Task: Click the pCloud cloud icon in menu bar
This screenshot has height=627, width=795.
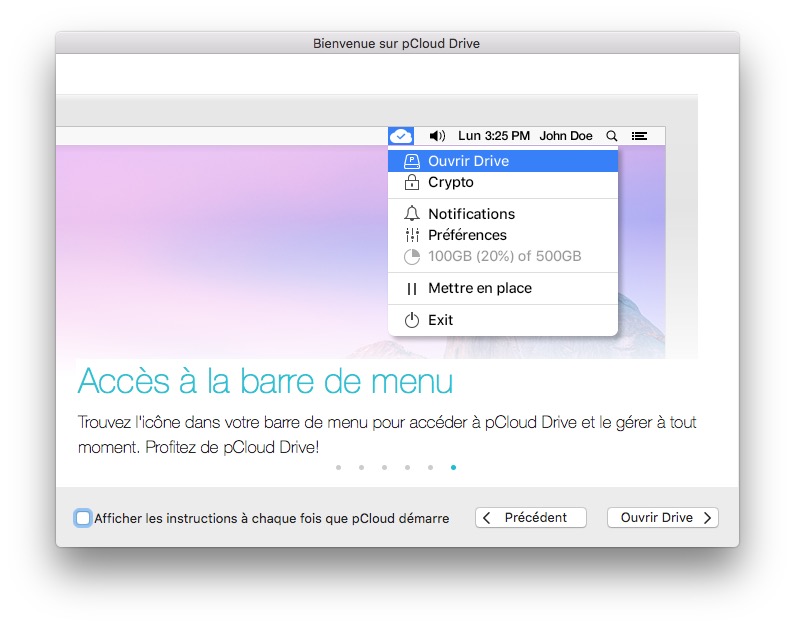Action: (x=401, y=136)
